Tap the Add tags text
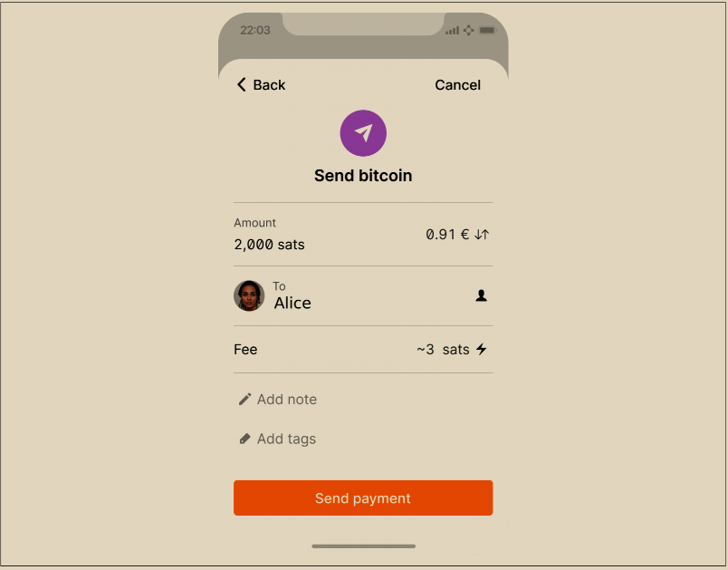The height and width of the screenshot is (570, 728). click(286, 439)
